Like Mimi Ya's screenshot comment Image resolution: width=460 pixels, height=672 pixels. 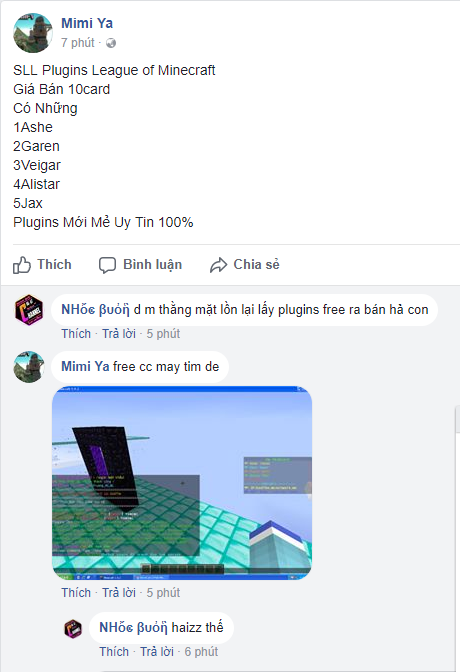coord(76,592)
